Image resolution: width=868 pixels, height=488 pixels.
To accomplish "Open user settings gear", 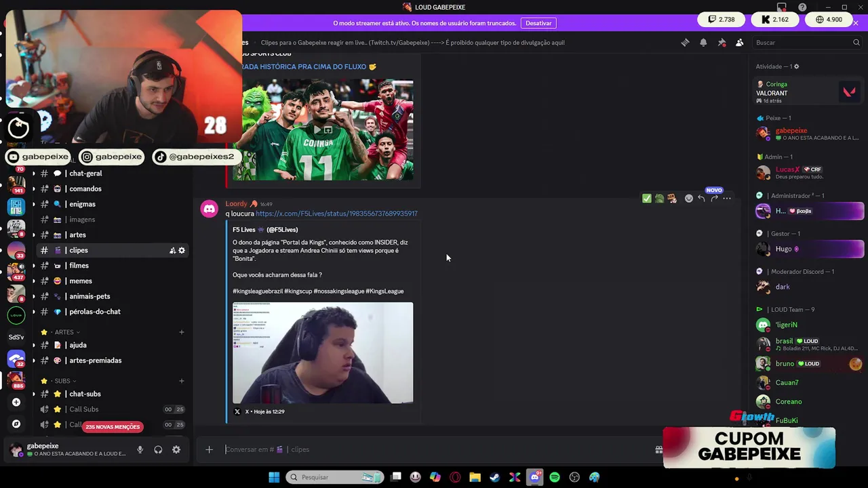I will pos(176,449).
